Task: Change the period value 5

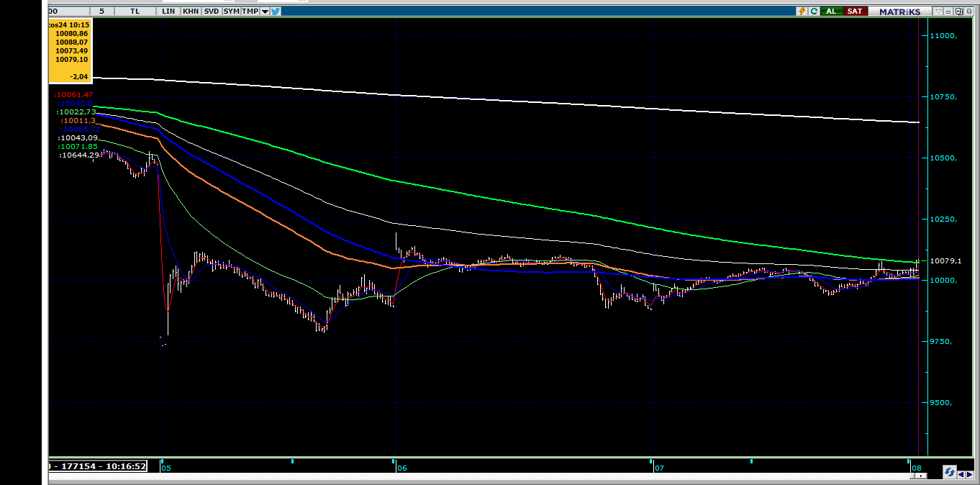Action: (102, 11)
